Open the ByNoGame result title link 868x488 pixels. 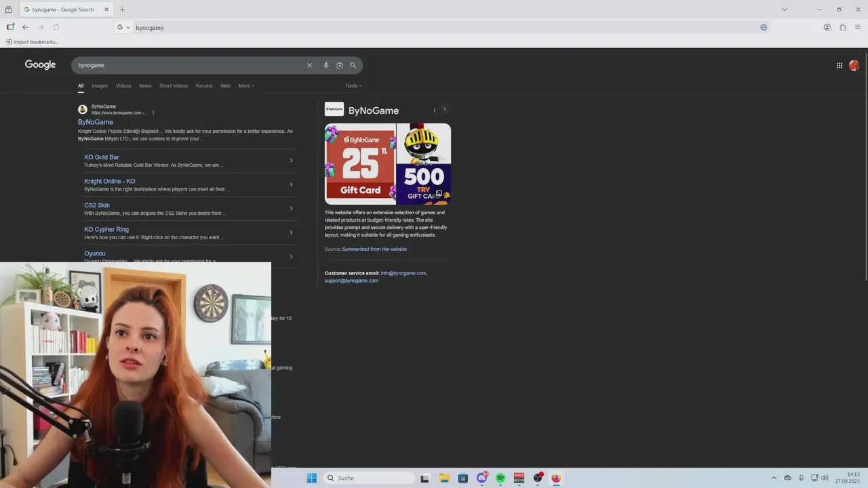(x=96, y=122)
